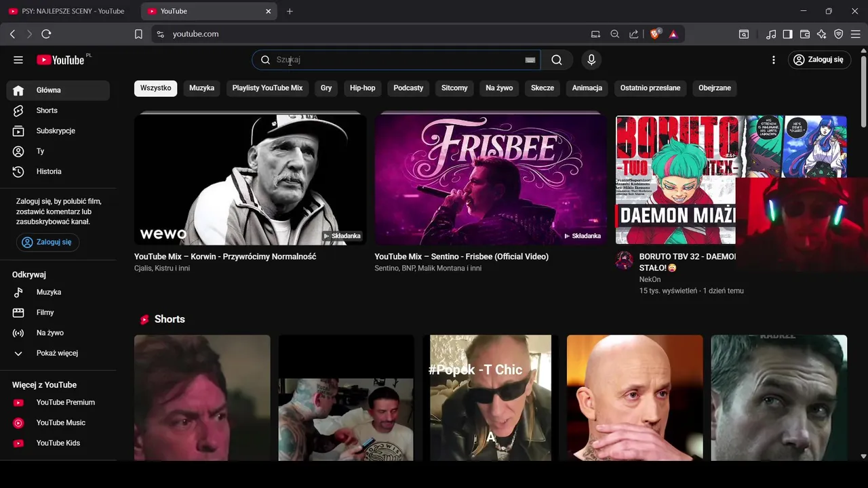Open new tab with plus button
The width and height of the screenshot is (868, 488).
point(290,11)
